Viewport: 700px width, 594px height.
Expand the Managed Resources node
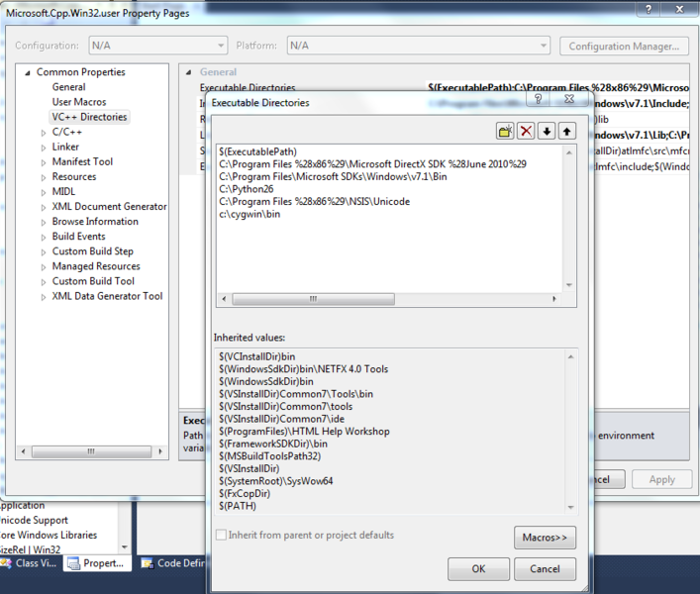[x=44, y=267]
